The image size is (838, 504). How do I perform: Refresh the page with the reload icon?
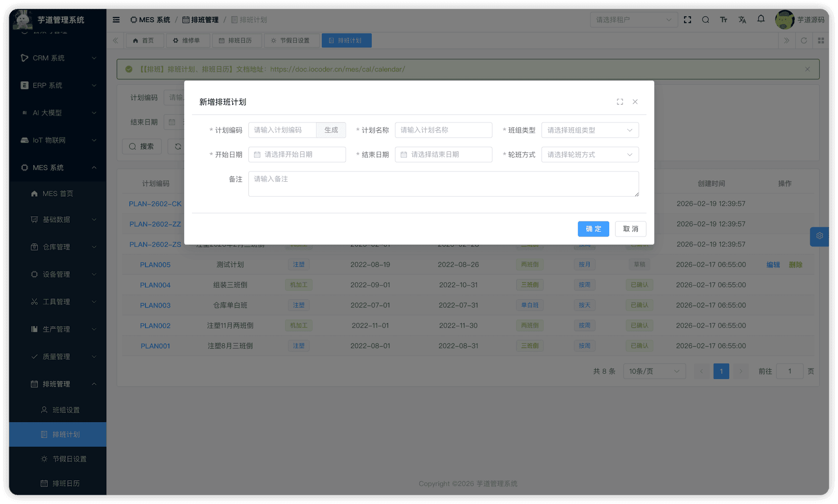(804, 40)
